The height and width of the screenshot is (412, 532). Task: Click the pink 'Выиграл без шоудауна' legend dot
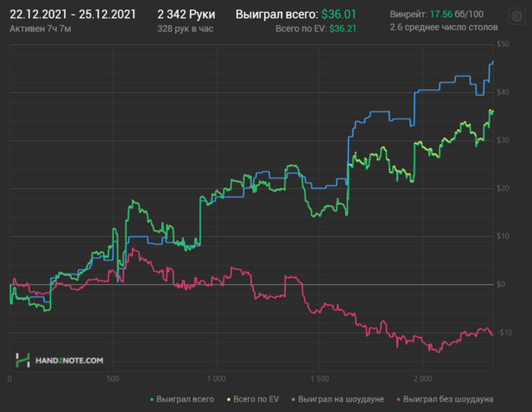pyautogui.click(x=398, y=399)
